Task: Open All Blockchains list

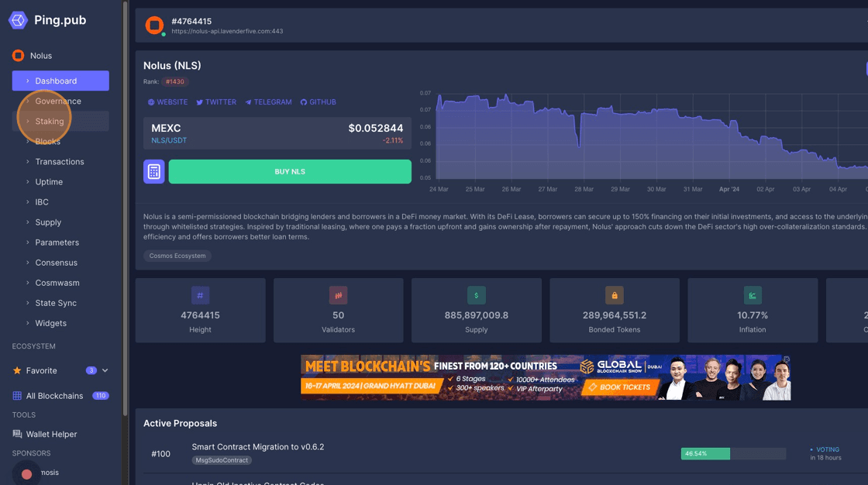Action: coord(54,396)
